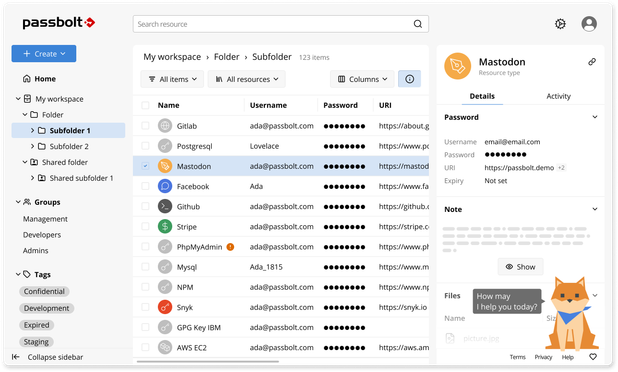Click the Snyk red key icon
The height and width of the screenshot is (372, 618).
pos(165,307)
